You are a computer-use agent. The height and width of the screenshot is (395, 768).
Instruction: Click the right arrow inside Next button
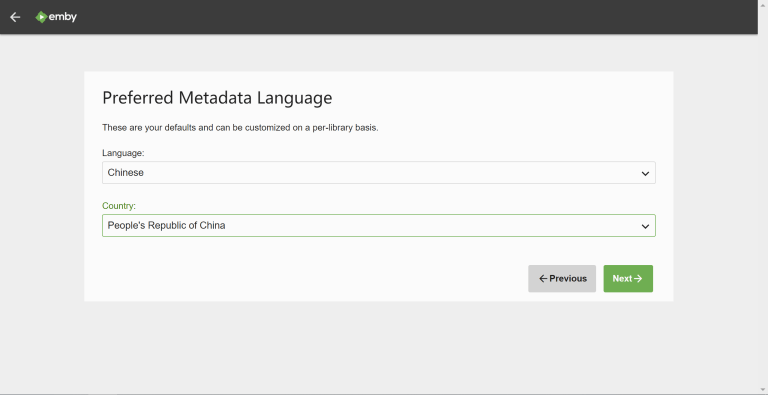(638, 278)
